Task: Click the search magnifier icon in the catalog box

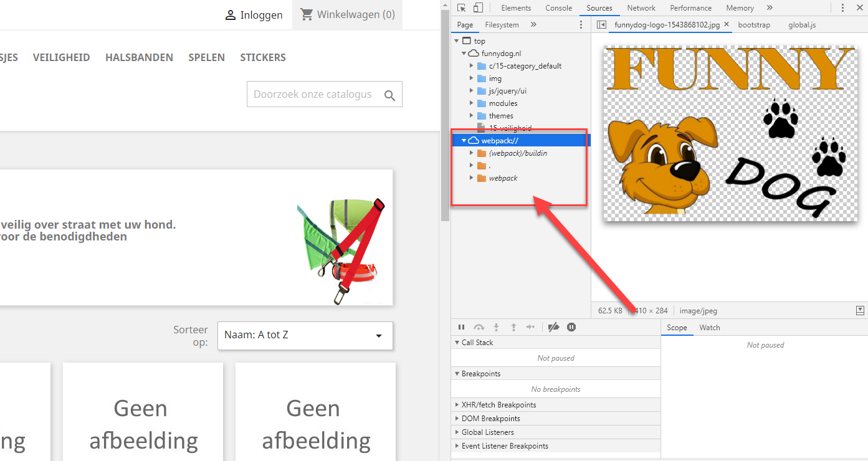Action: (390, 95)
